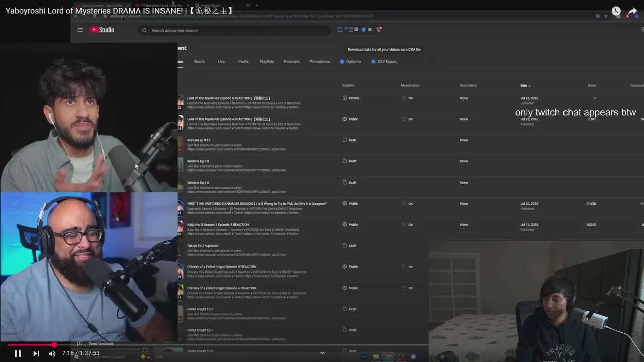Open Photoshop from the taskbar

tap(364, 357)
